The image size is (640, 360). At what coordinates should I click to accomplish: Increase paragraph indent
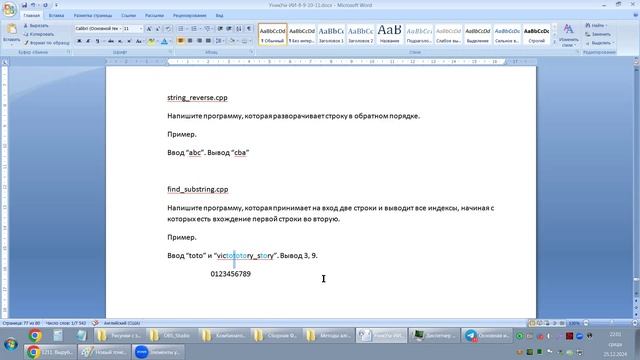coord(229,29)
